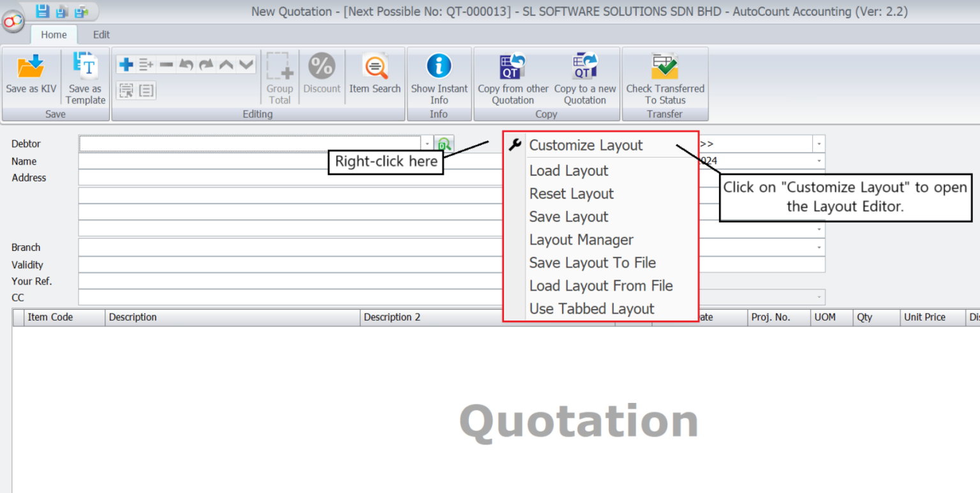Click the Branch input field
The width and height of the screenshot is (980, 493).
pos(291,247)
